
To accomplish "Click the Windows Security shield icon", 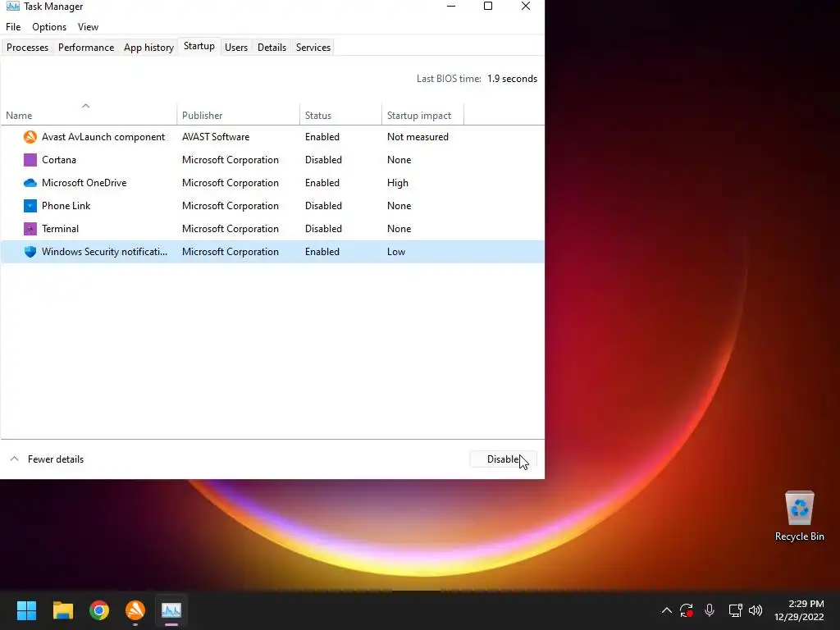I will coord(30,252).
